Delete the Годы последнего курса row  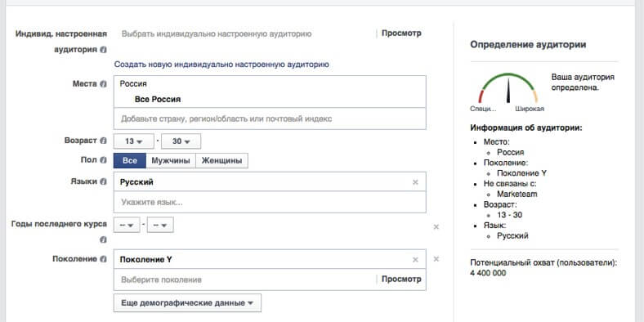click(436, 226)
